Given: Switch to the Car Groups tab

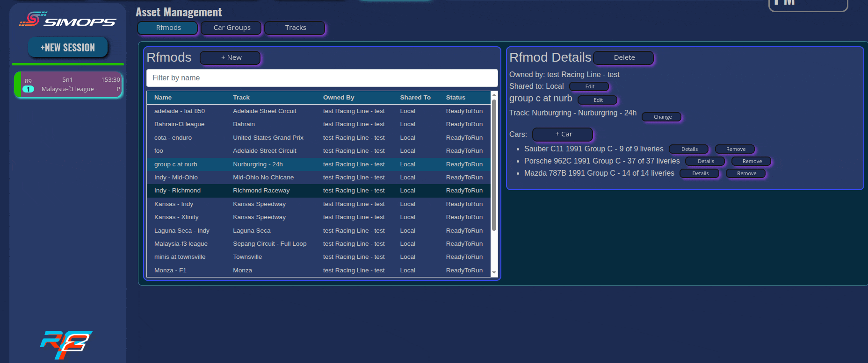Looking at the screenshot, I should [232, 28].
